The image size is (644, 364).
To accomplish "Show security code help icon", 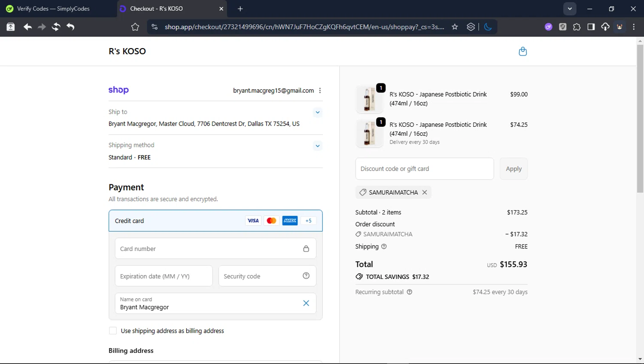I will [306, 276].
